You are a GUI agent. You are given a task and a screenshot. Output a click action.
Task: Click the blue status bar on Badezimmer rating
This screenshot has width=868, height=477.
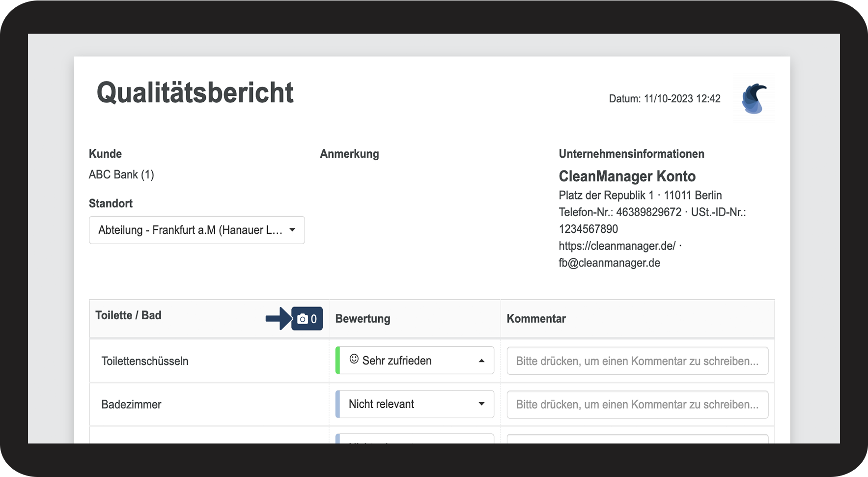click(x=337, y=404)
